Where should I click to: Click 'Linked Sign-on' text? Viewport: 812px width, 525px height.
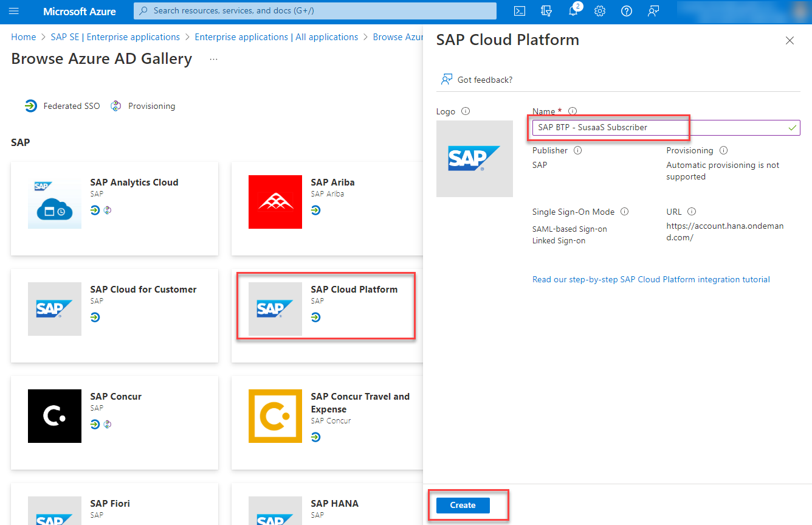click(559, 241)
